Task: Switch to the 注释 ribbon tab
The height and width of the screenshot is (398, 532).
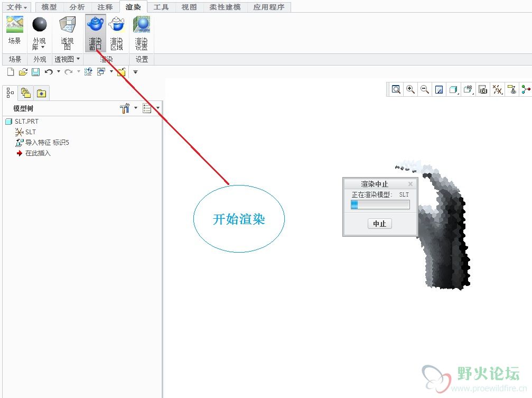Action: [105, 7]
